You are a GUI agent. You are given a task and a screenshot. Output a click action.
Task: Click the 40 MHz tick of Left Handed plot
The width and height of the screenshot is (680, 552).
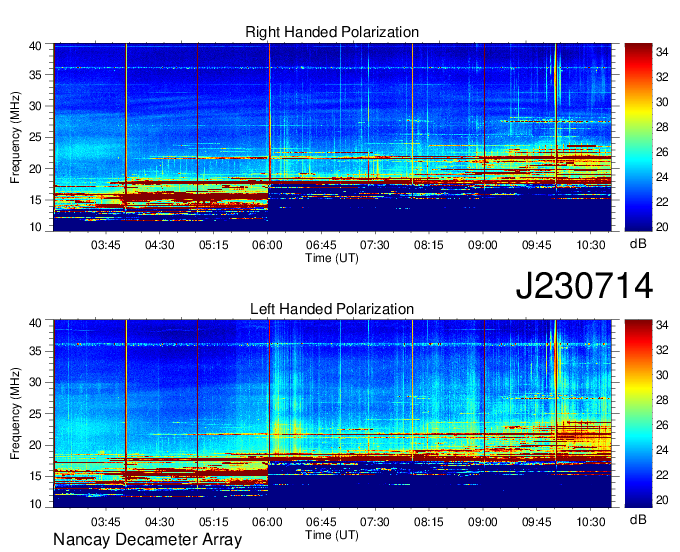(35, 323)
